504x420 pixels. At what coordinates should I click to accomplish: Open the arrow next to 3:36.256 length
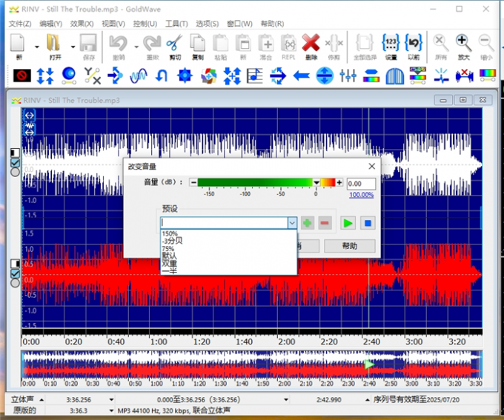tap(111, 400)
